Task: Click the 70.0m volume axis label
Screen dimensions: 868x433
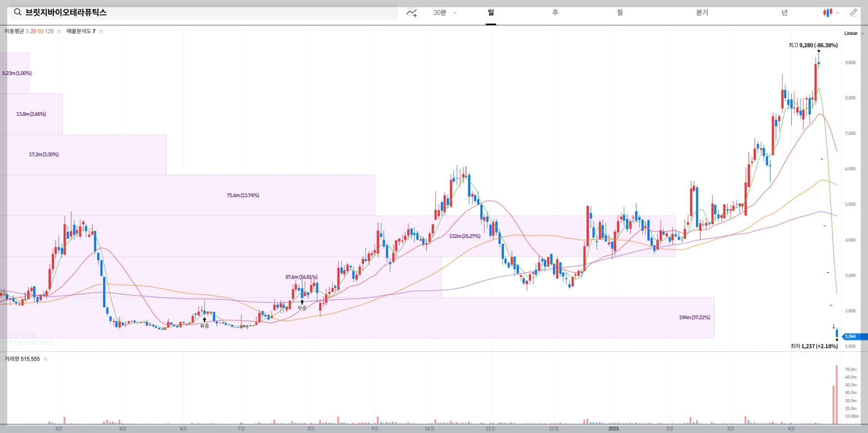Action: pyautogui.click(x=851, y=369)
